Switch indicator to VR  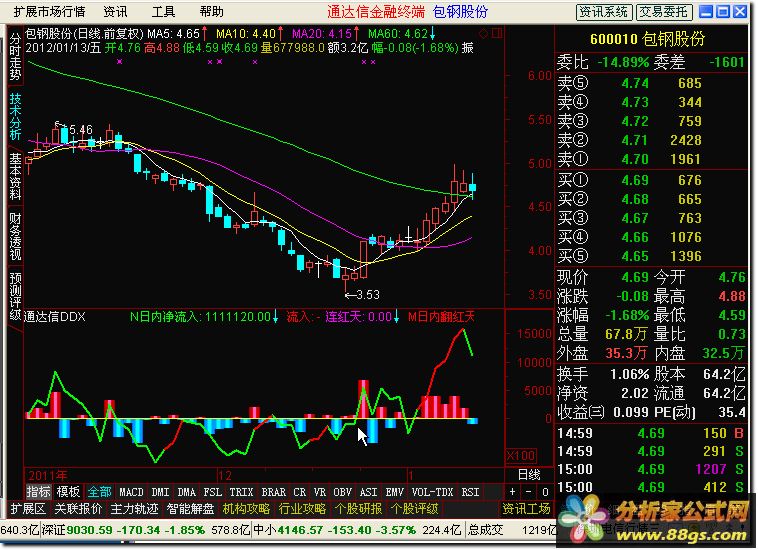[x=320, y=492]
